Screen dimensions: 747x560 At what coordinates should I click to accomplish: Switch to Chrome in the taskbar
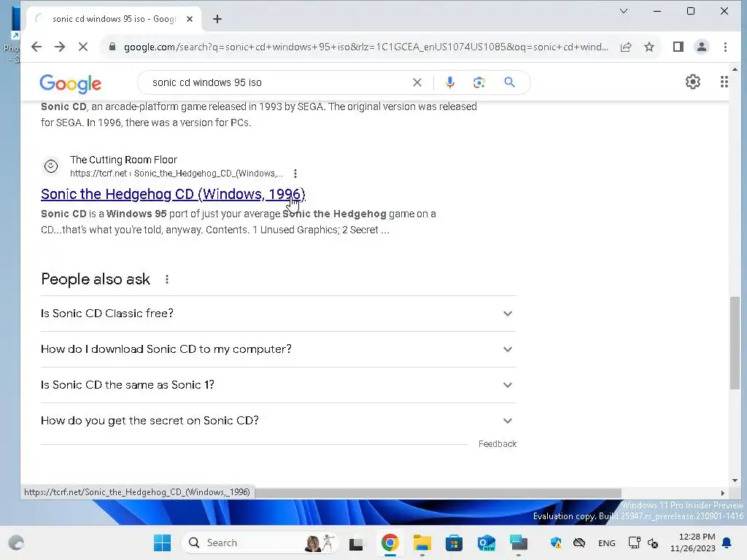point(390,542)
